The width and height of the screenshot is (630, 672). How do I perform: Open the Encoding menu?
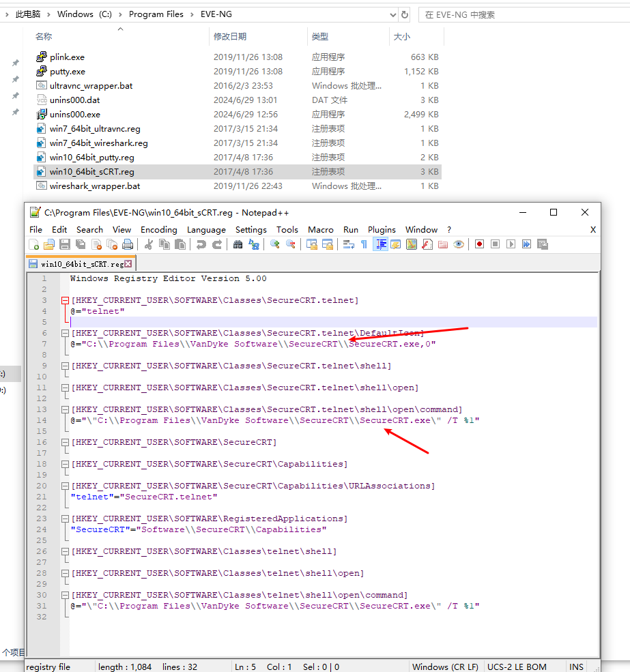pyautogui.click(x=158, y=230)
